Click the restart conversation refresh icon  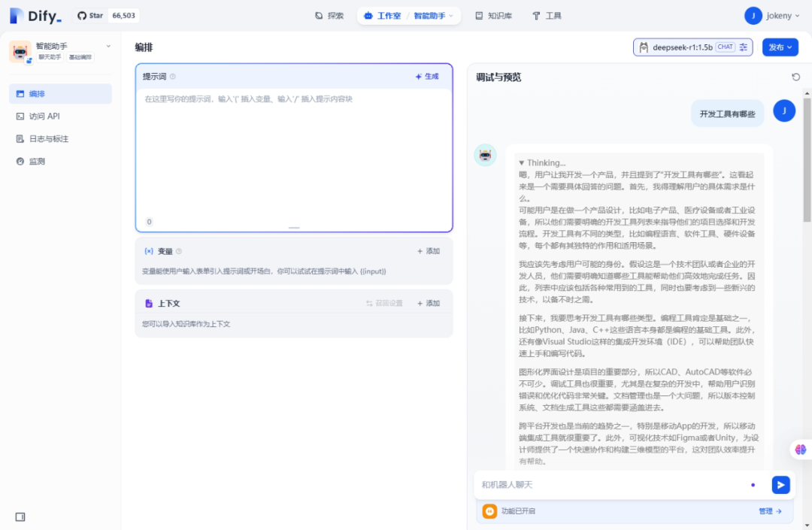point(796,77)
